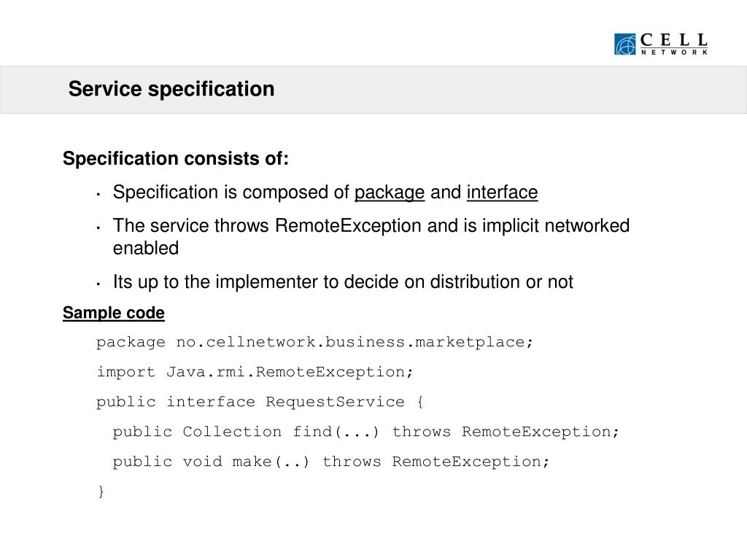Click the bullet about implementer deciding distribution
747x560 pixels.
click(x=343, y=282)
